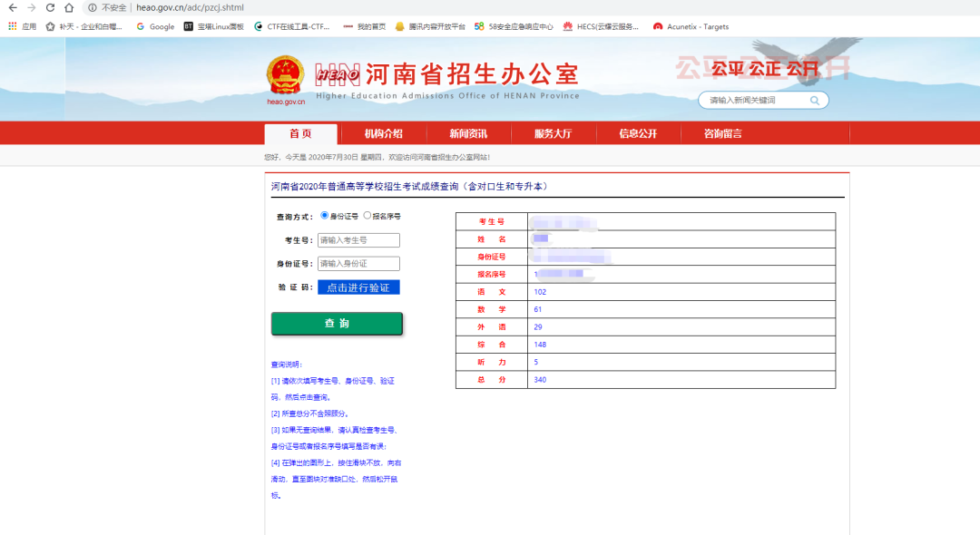Click the HEAO site title logo
This screenshot has width=980, height=535.
click(447, 74)
